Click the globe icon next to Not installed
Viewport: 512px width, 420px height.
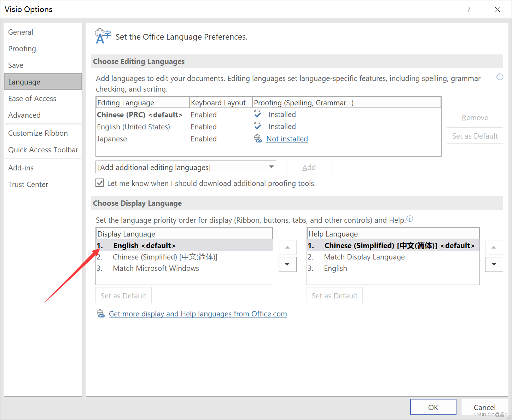tap(258, 139)
